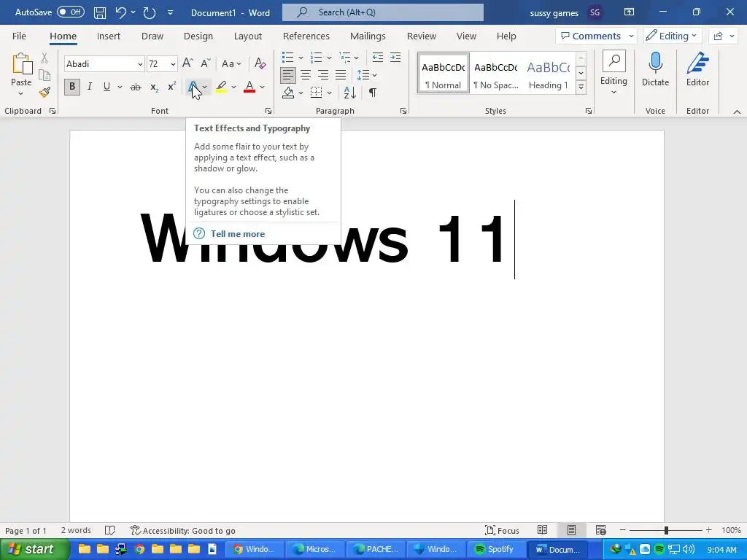Image resolution: width=747 pixels, height=560 pixels.
Task: Center align the text
Action: pos(306,75)
